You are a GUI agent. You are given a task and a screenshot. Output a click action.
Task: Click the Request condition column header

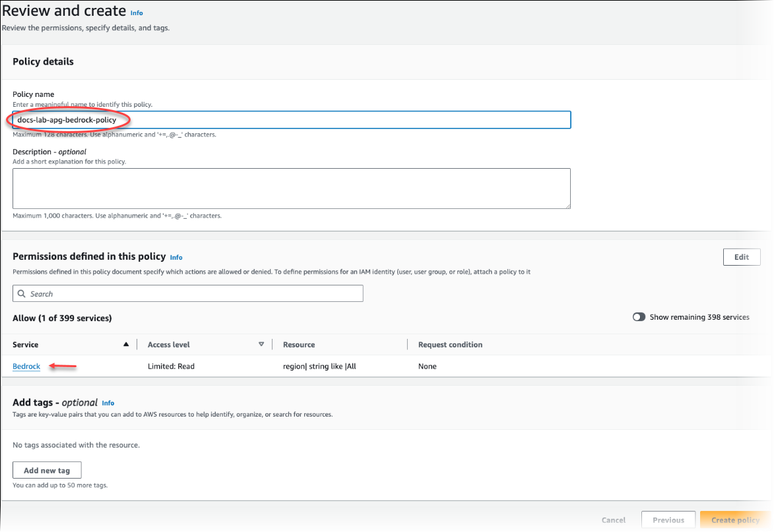pyautogui.click(x=449, y=343)
